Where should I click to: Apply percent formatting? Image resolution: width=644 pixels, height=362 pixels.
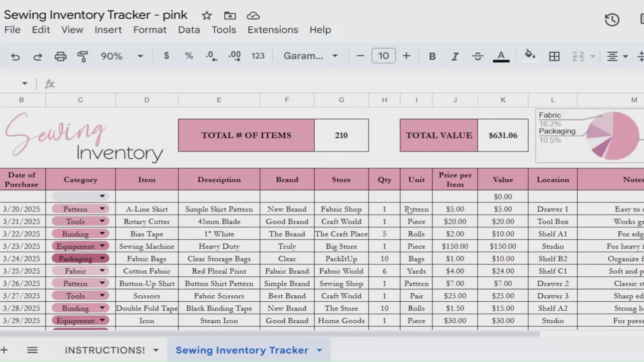coord(189,56)
